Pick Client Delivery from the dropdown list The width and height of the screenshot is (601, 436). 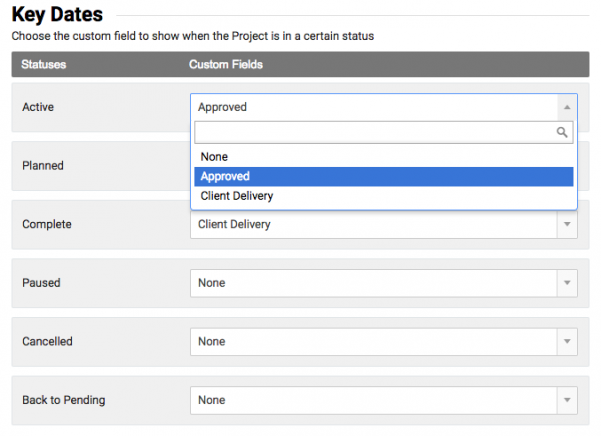click(x=237, y=196)
